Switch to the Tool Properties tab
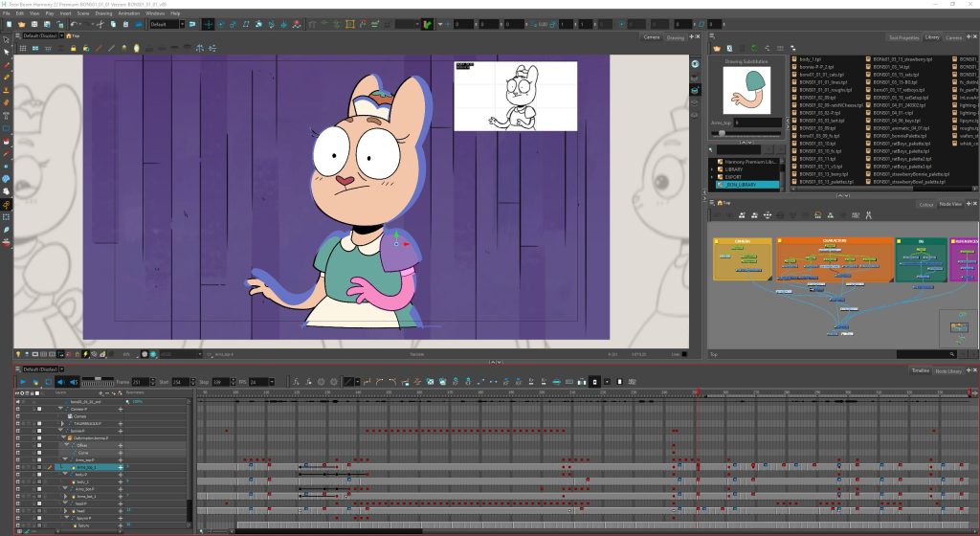This screenshot has width=980, height=536. point(903,37)
